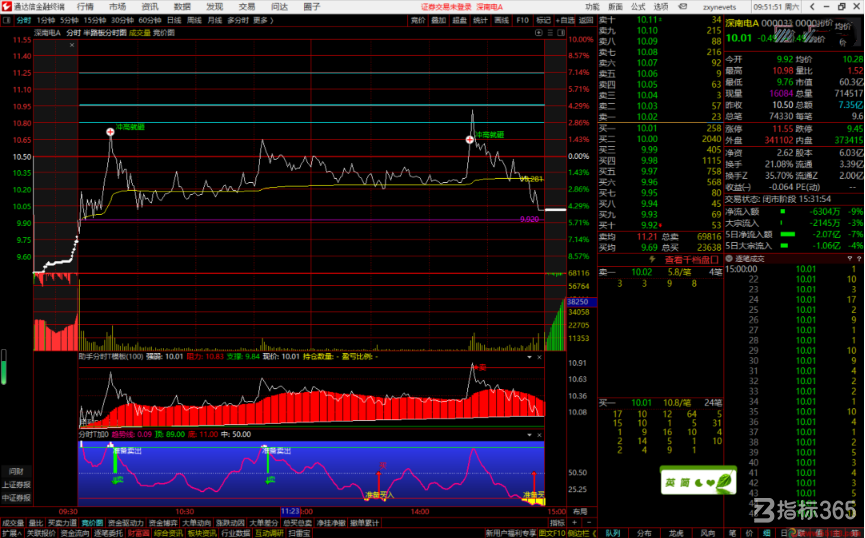Open the chart list icon at chart header
The image size is (865, 538).
tap(549, 33)
